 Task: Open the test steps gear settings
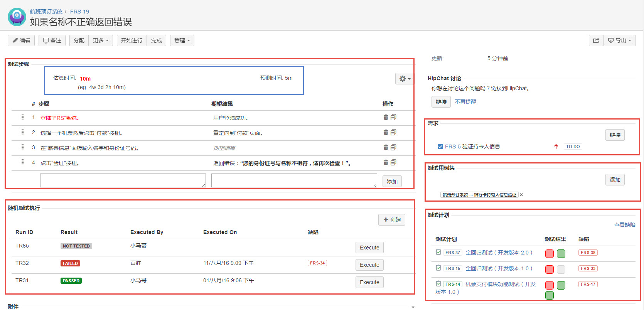(x=405, y=79)
